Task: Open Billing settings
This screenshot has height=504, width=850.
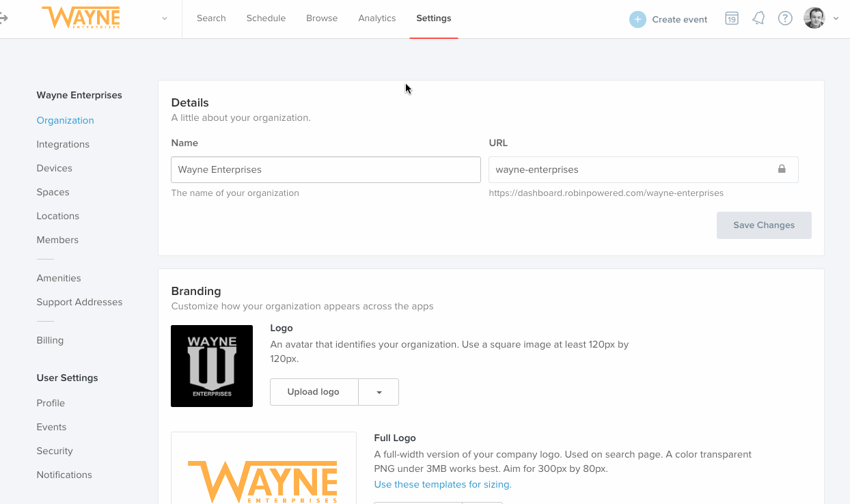Action: [50, 340]
